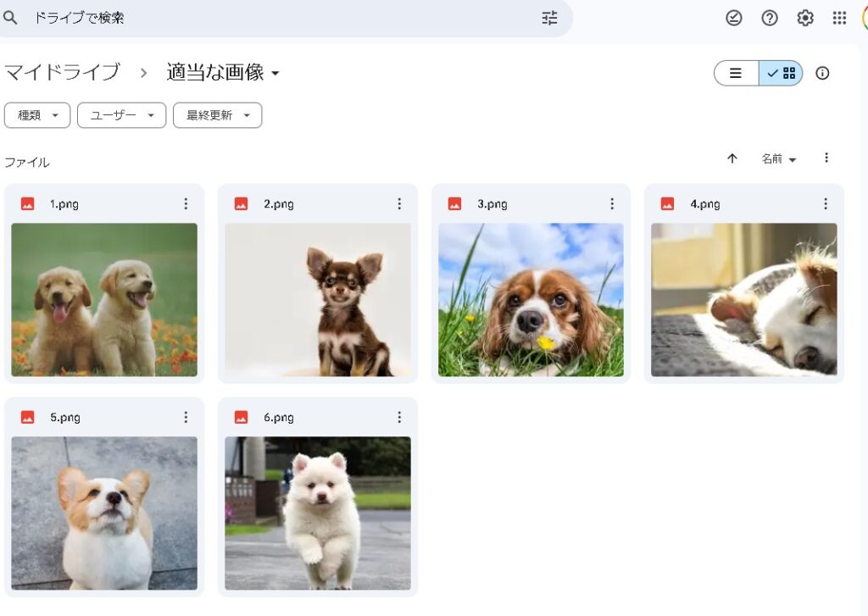The height and width of the screenshot is (616, 868).
Task: Open the 名前 sort dropdown
Action: (x=778, y=158)
